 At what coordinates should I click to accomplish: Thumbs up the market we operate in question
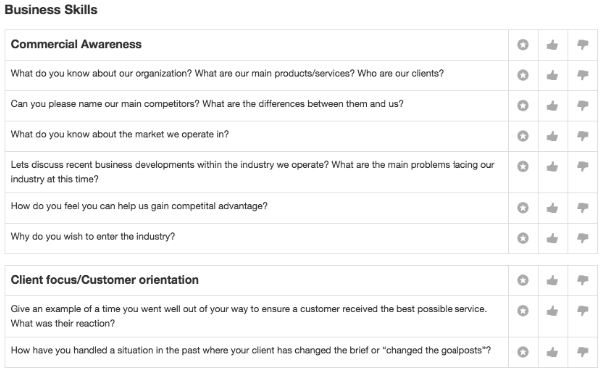click(x=552, y=136)
